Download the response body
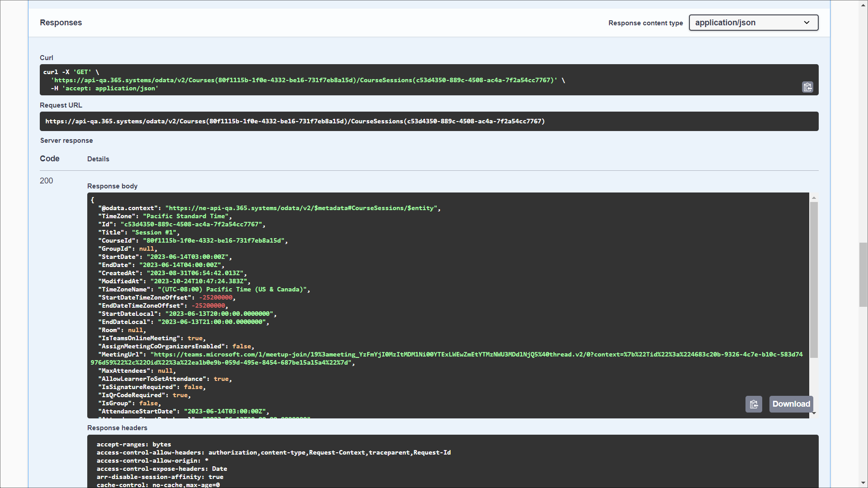 coord(791,404)
